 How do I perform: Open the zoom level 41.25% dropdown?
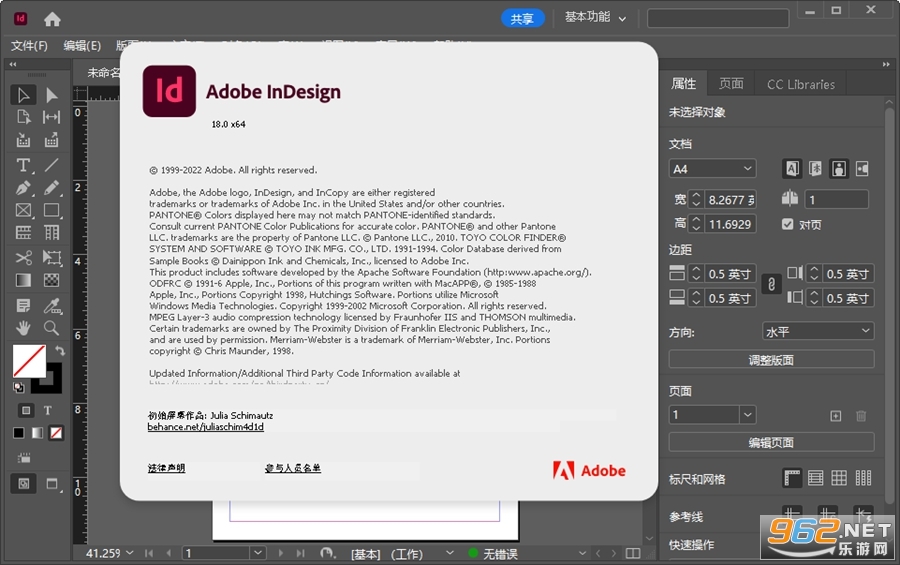tap(130, 553)
